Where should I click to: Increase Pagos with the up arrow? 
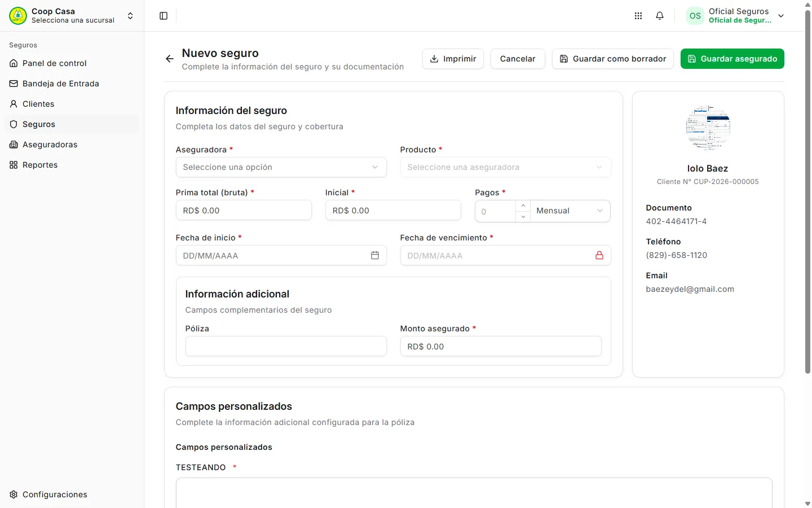pyautogui.click(x=523, y=206)
